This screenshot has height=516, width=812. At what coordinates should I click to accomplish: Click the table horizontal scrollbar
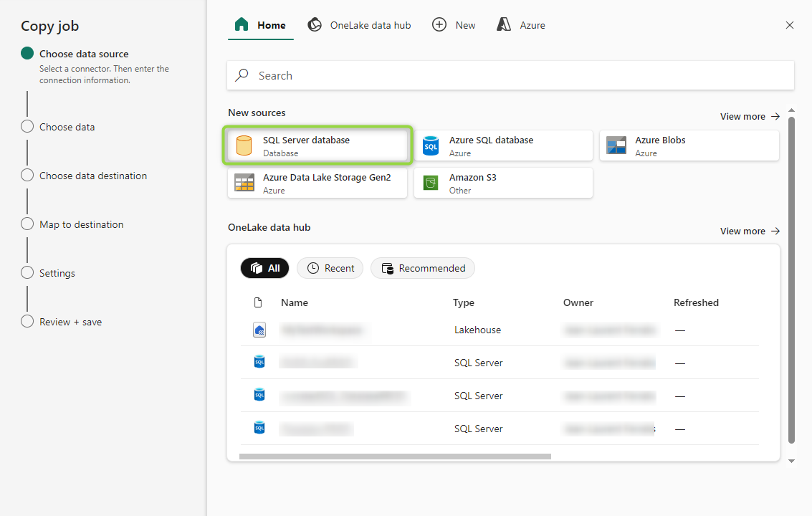click(x=395, y=457)
